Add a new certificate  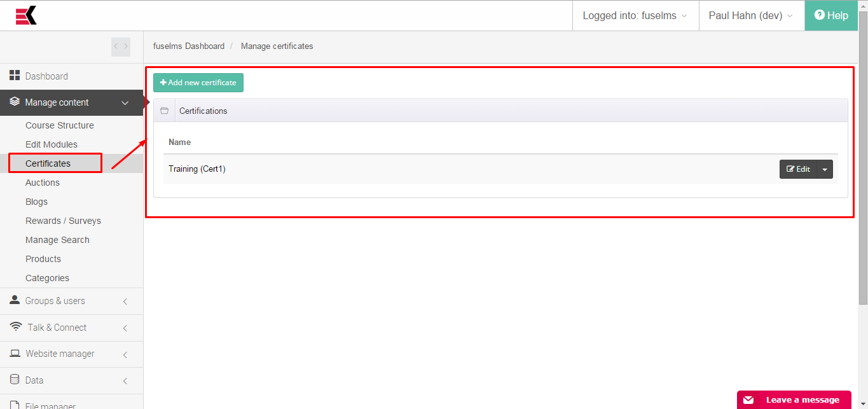198,83
